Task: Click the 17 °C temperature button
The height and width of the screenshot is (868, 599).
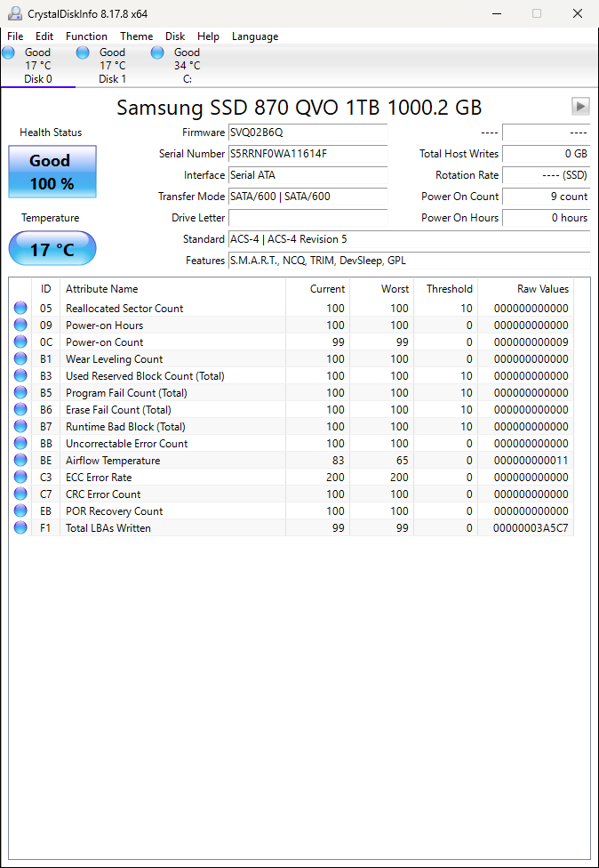Action: click(x=52, y=249)
